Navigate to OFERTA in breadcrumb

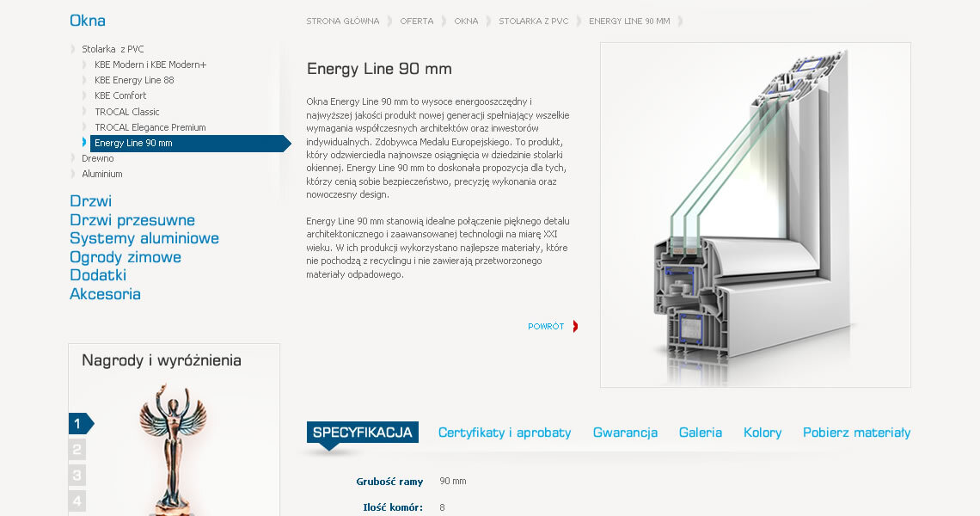[x=416, y=21]
